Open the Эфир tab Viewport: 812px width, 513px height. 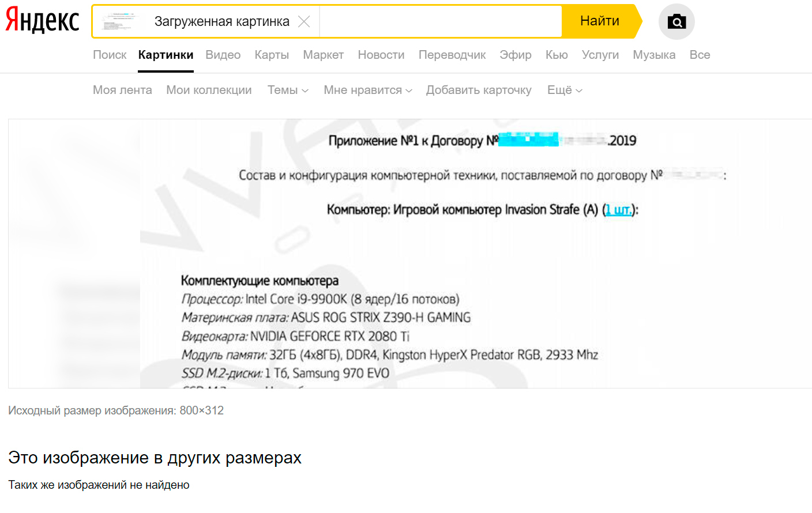(516, 55)
